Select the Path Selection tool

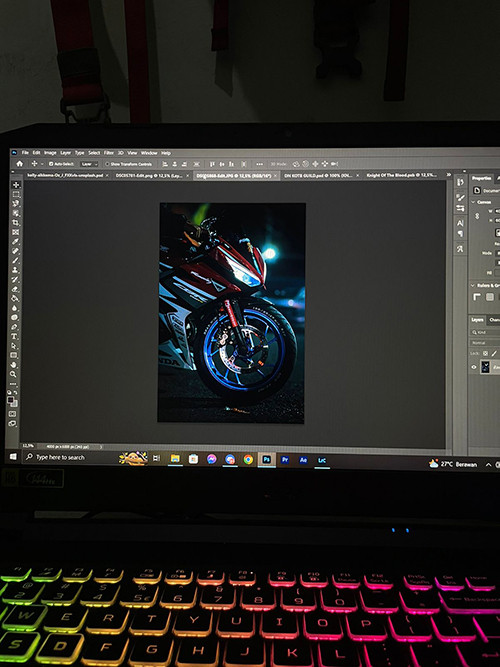click(15, 345)
